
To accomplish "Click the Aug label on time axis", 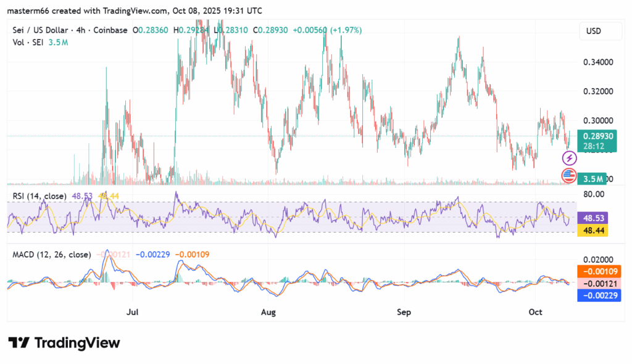I will (268, 313).
